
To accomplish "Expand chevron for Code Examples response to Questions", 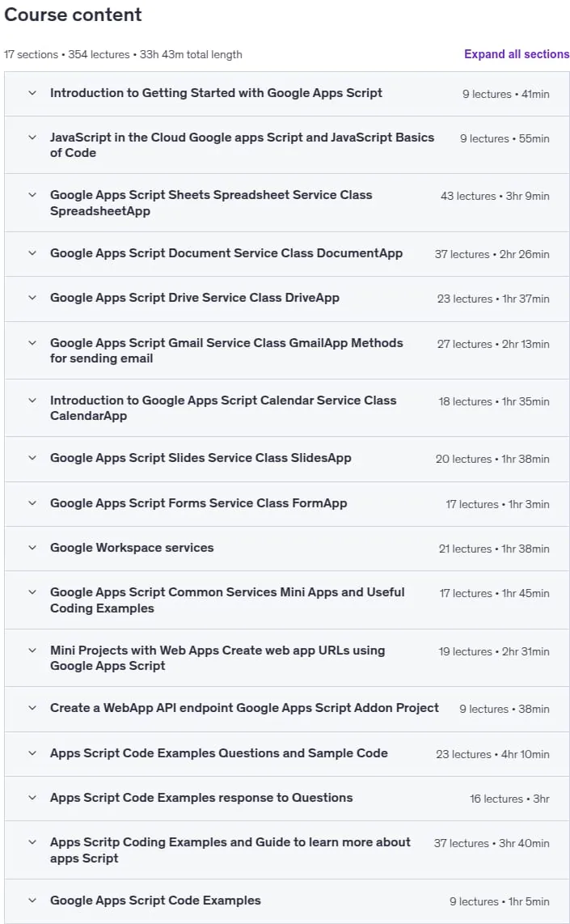I will [x=32, y=798].
